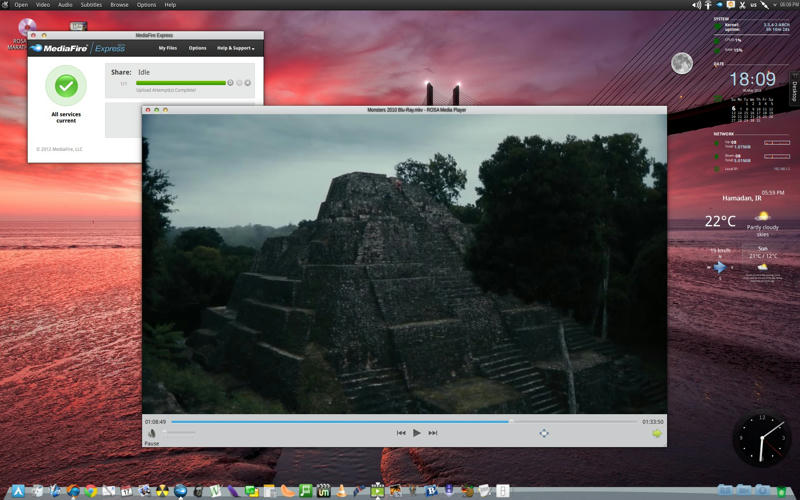Click the moon phase desktop widget
Viewport: 800px width, 500px height.
[x=682, y=63]
